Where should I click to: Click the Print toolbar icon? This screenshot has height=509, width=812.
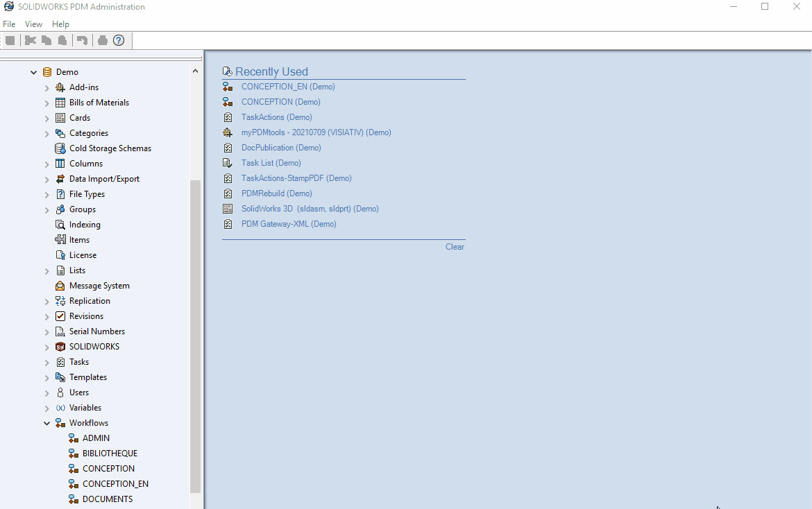click(103, 40)
